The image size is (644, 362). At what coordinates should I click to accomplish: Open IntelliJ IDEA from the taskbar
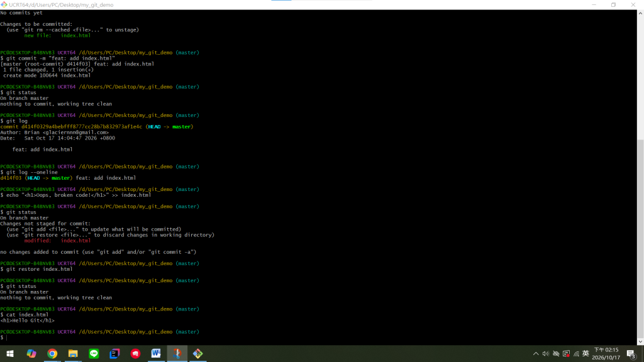(x=114, y=353)
